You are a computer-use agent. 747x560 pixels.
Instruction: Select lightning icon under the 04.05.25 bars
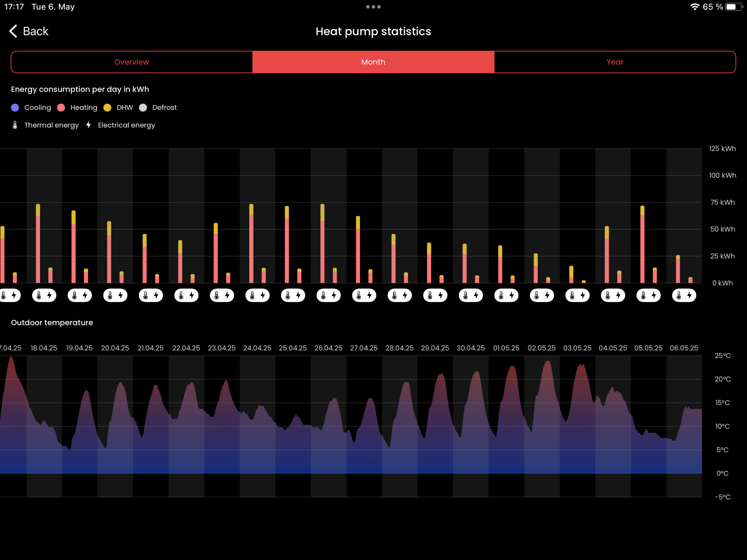pos(618,295)
